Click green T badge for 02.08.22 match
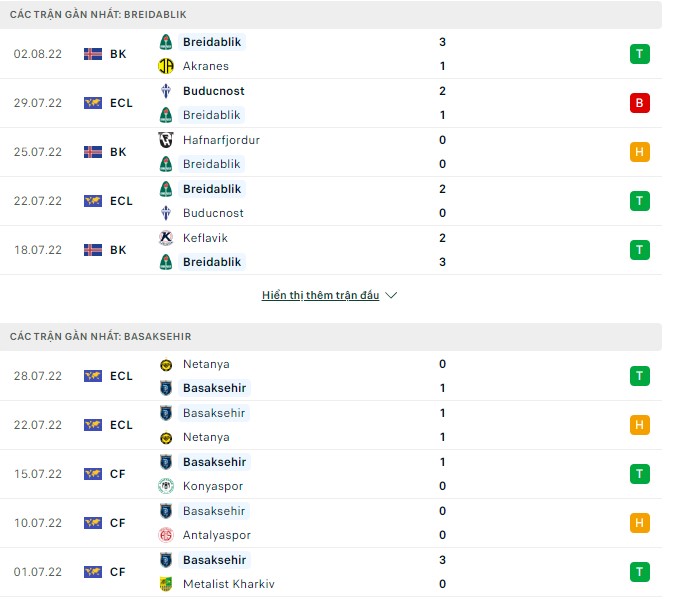The width and height of the screenshot is (673, 600). tap(640, 54)
